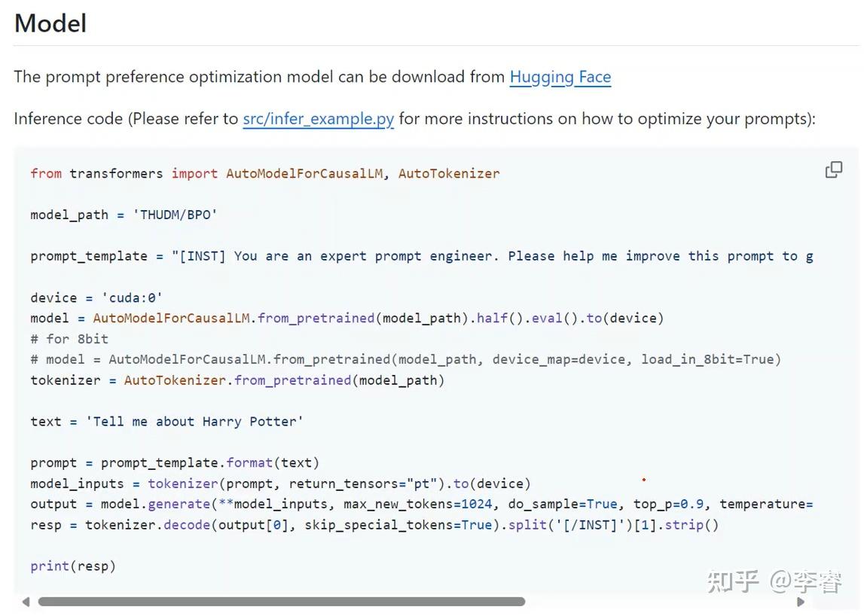
Task: Click the print(resp) line
Action: (x=73, y=566)
